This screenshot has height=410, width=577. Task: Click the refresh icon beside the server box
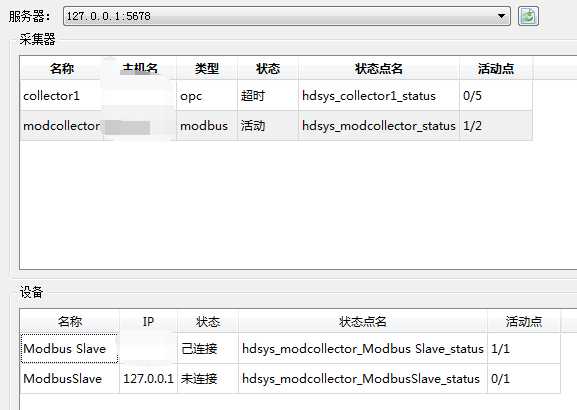(528, 16)
